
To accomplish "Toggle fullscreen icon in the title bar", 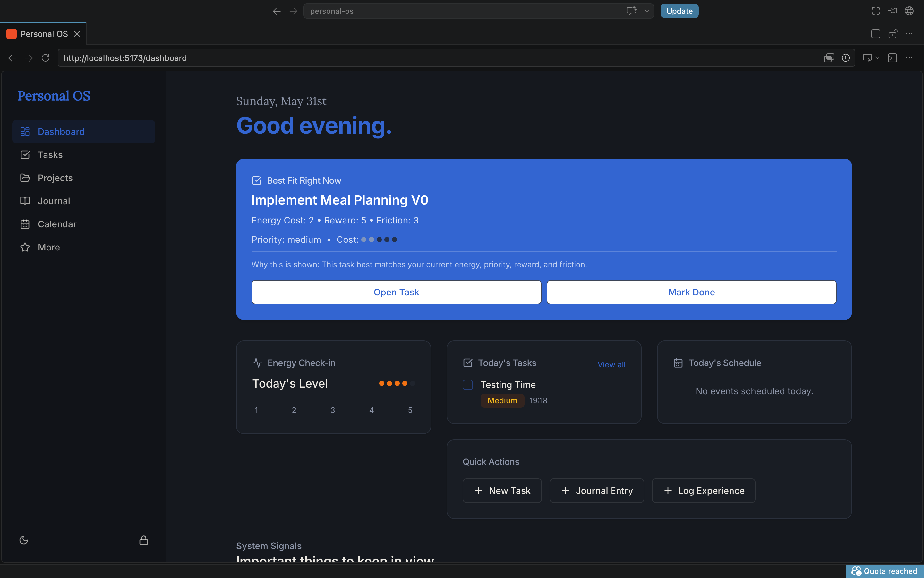I will [x=876, y=11].
